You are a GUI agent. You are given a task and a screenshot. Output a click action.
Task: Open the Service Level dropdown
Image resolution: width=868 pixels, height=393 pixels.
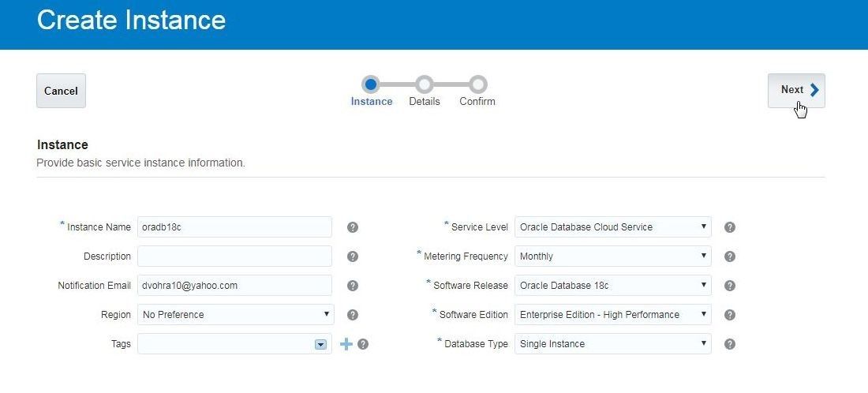click(x=613, y=227)
